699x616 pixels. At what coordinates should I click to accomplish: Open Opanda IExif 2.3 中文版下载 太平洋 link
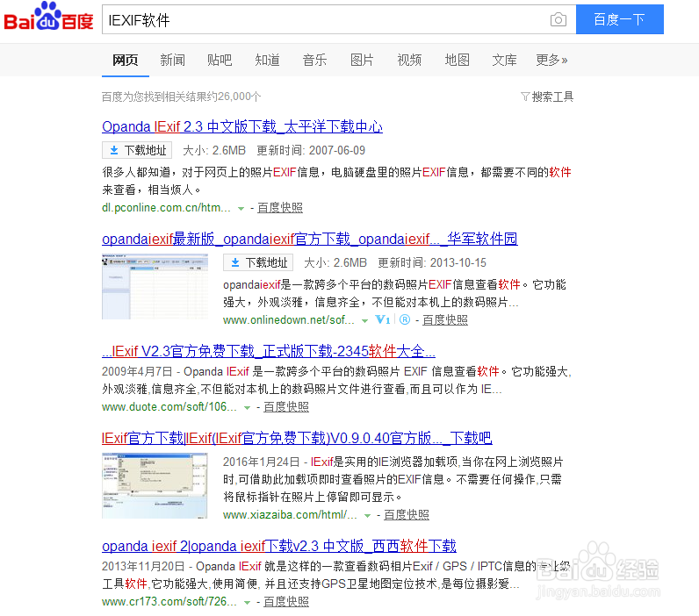tap(242, 127)
